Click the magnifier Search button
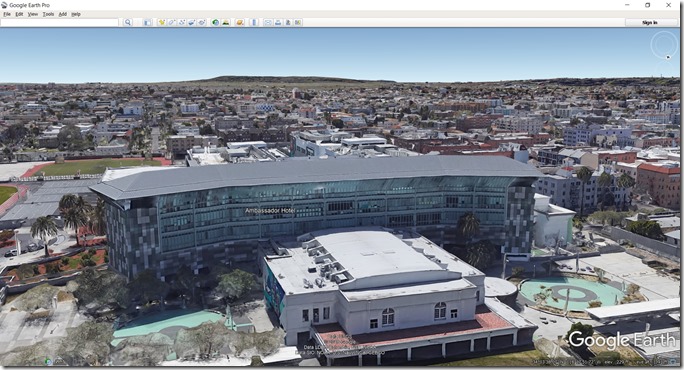This screenshot has height=370, width=684. click(x=127, y=22)
